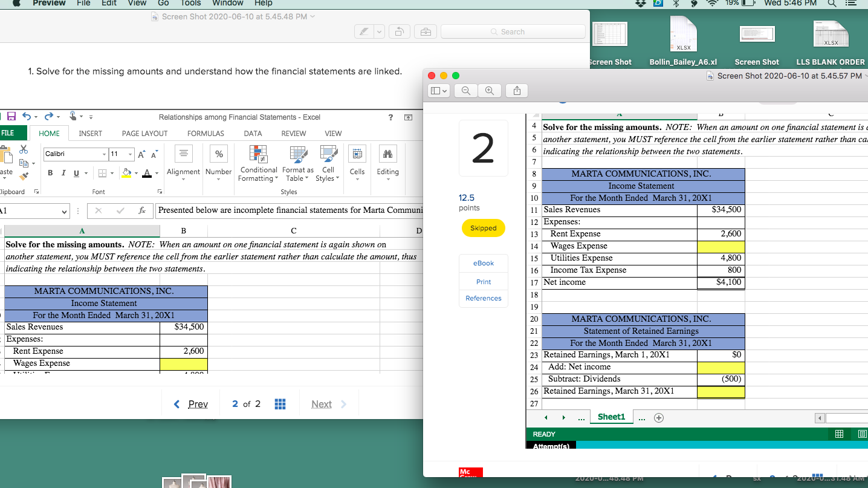Switch to the INSERT ribbon tab
This screenshot has height=488, width=868.
91,134
